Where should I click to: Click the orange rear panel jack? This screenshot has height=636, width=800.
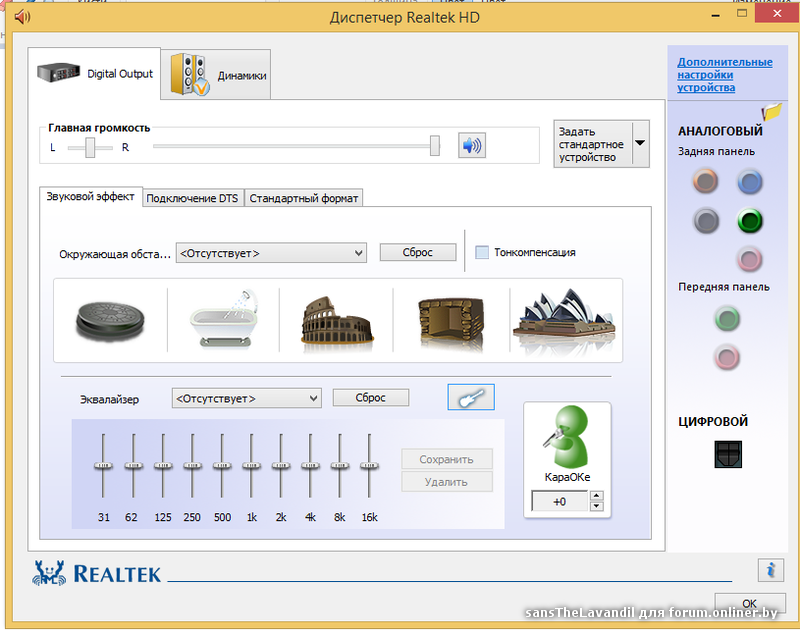coord(705,181)
